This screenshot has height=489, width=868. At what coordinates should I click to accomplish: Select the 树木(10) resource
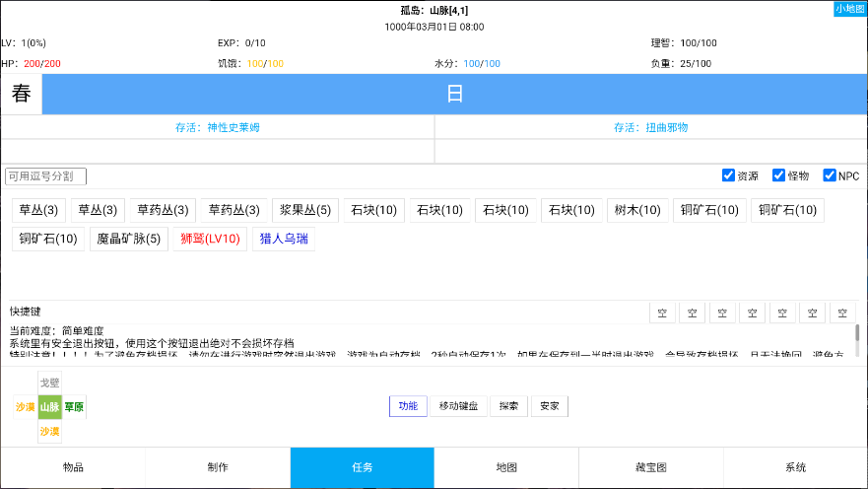pyautogui.click(x=637, y=210)
